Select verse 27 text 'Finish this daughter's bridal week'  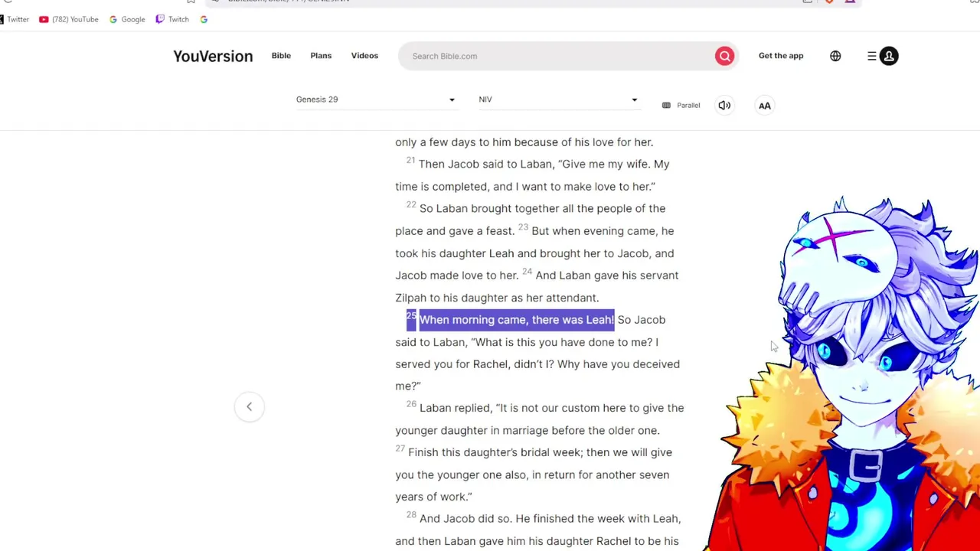pyautogui.click(x=495, y=452)
